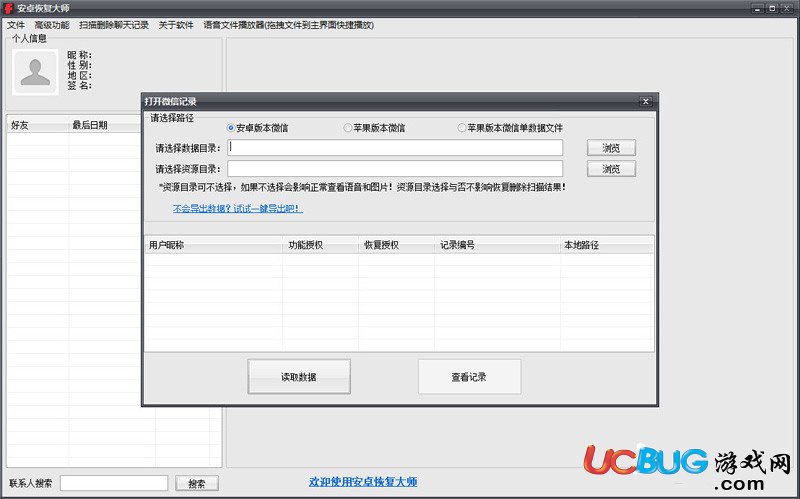The image size is (800, 499).
Task: Open the 文件 menu
Action: (16, 25)
